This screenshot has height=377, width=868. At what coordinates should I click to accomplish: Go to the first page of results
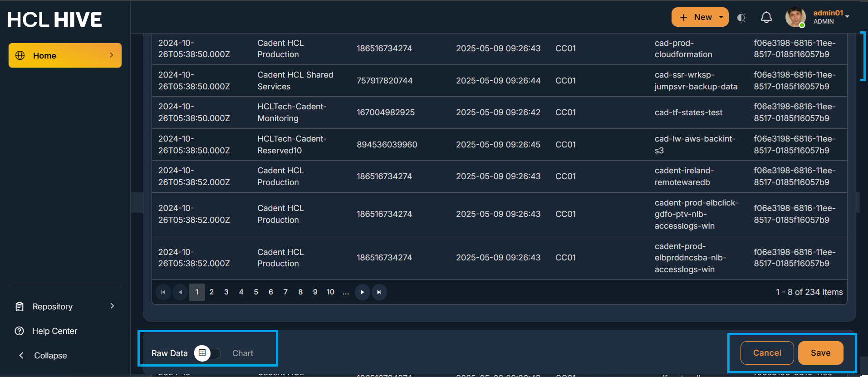(163, 292)
